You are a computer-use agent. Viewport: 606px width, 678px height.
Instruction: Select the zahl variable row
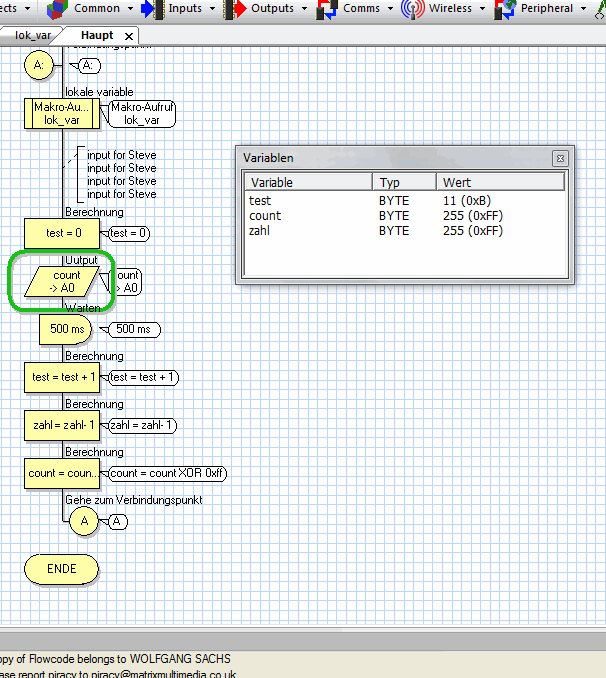(x=405, y=231)
